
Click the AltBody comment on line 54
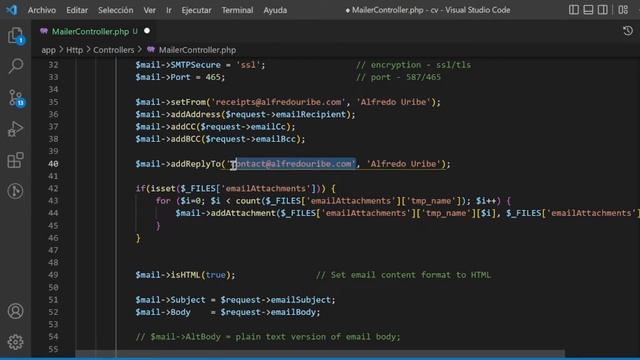coord(268,337)
